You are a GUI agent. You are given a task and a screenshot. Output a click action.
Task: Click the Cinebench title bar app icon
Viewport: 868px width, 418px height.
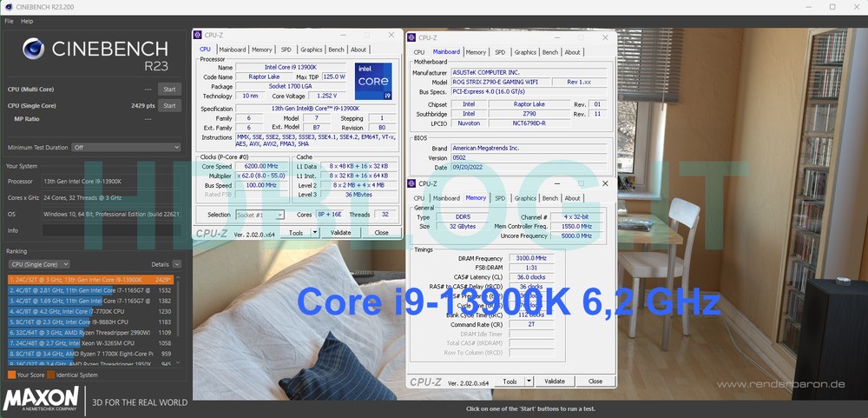pyautogui.click(x=9, y=7)
